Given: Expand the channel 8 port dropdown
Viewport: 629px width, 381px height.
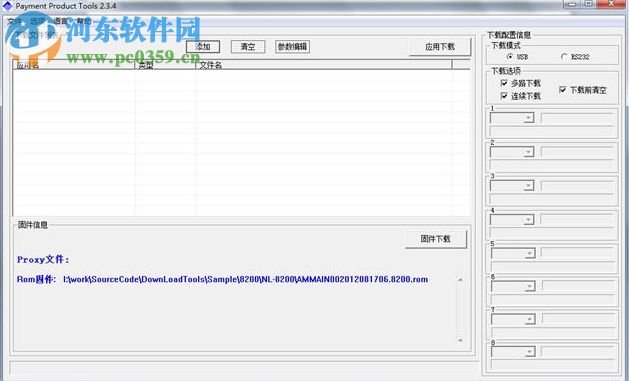Looking at the screenshot, I should click(x=530, y=352).
